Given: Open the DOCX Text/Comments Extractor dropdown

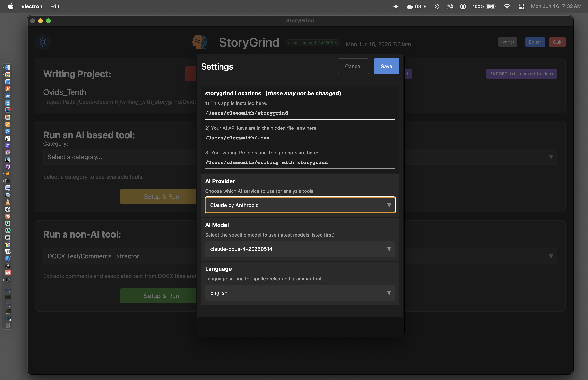Looking at the screenshot, I should click(x=300, y=256).
